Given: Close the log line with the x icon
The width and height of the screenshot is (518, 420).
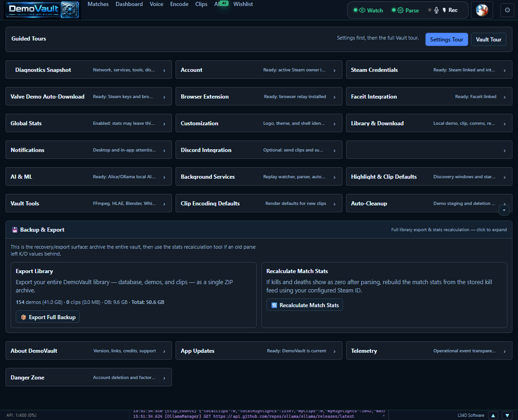Looking at the screenshot, I should (x=383, y=416).
